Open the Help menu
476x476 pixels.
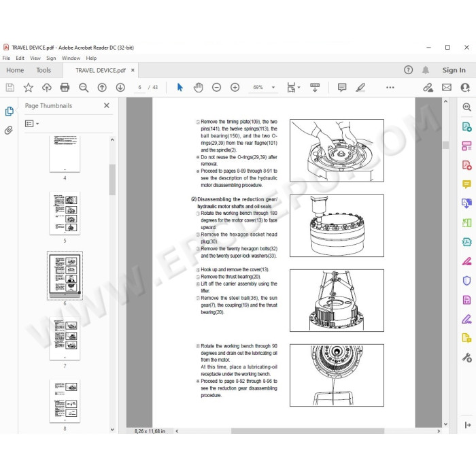coord(91,58)
